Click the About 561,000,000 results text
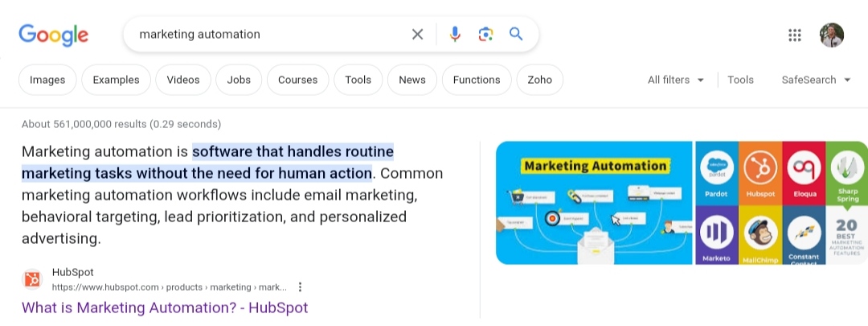Image resolution: width=868 pixels, height=326 pixels. 121,124
